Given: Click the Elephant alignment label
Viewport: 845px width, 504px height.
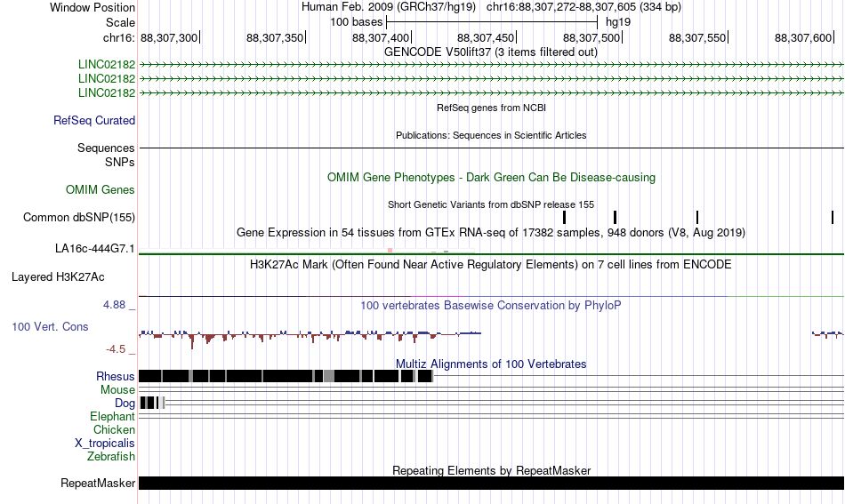Looking at the screenshot, I should tap(113, 417).
